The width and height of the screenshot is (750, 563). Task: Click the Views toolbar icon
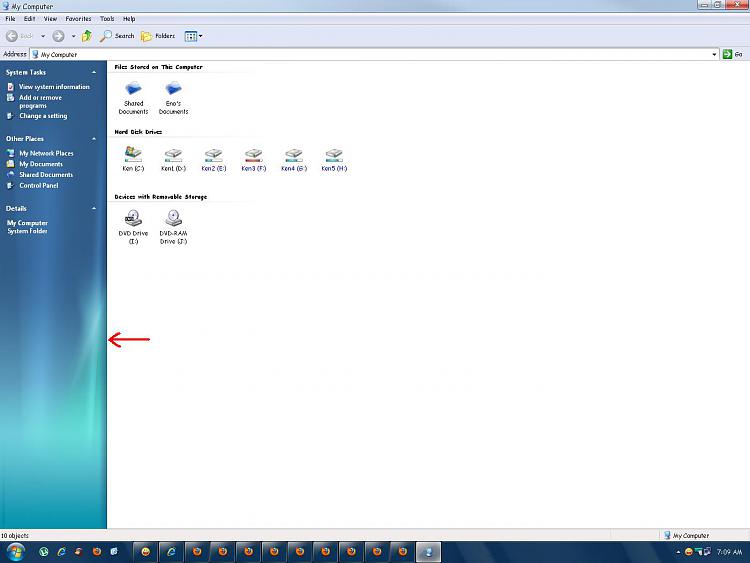pyautogui.click(x=190, y=36)
